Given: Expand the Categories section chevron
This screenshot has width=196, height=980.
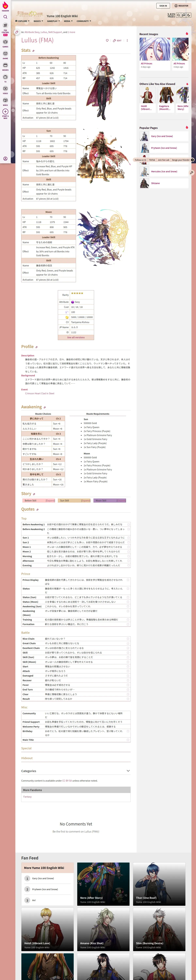Looking at the screenshot, I should [x=128, y=771].
